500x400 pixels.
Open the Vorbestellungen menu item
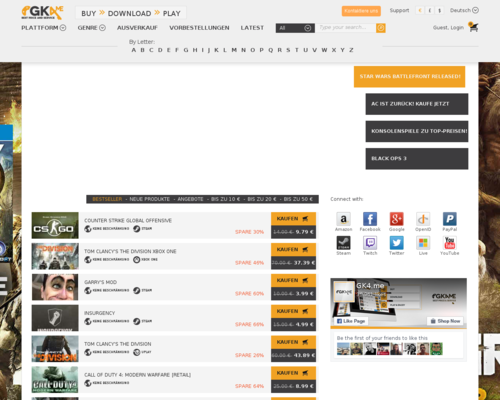pos(199,28)
